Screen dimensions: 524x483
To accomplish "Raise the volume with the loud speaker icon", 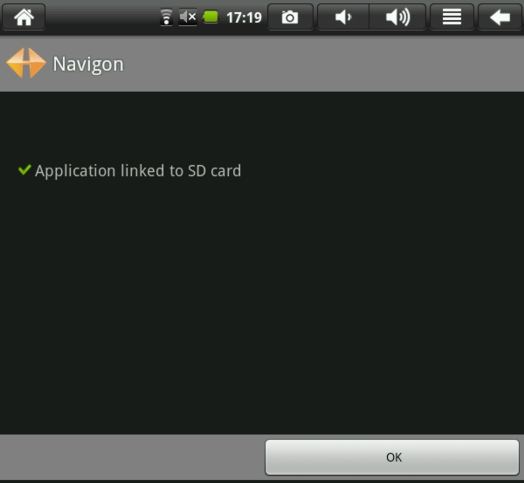I will pos(397,17).
